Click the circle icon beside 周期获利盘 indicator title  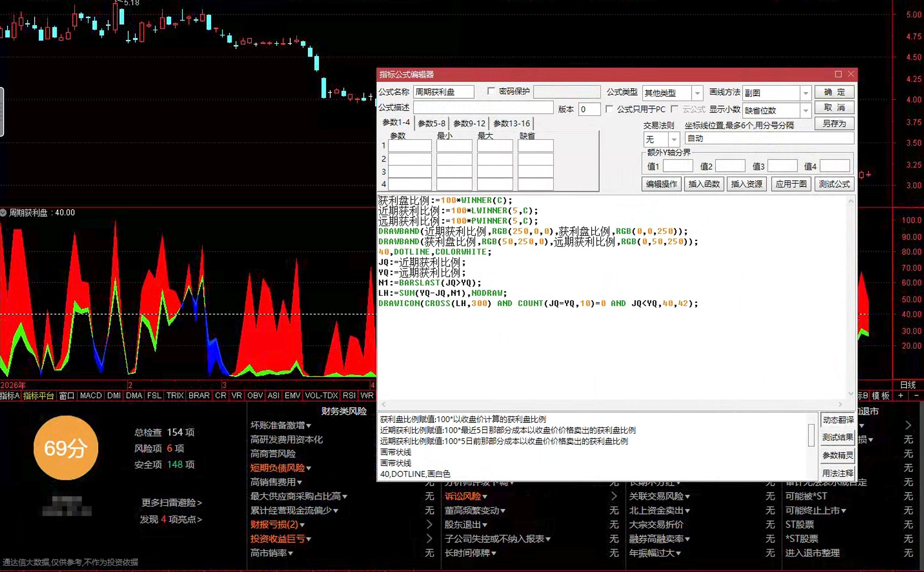(x=3, y=213)
